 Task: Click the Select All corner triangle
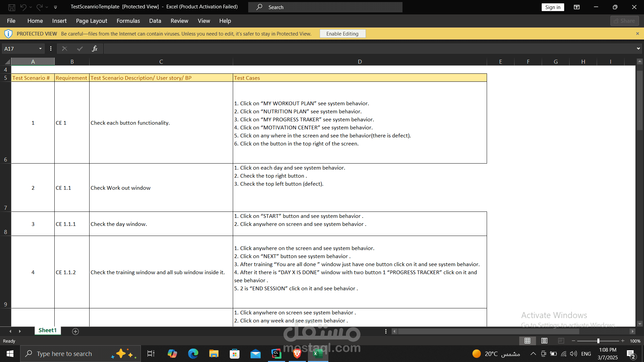click(x=7, y=62)
